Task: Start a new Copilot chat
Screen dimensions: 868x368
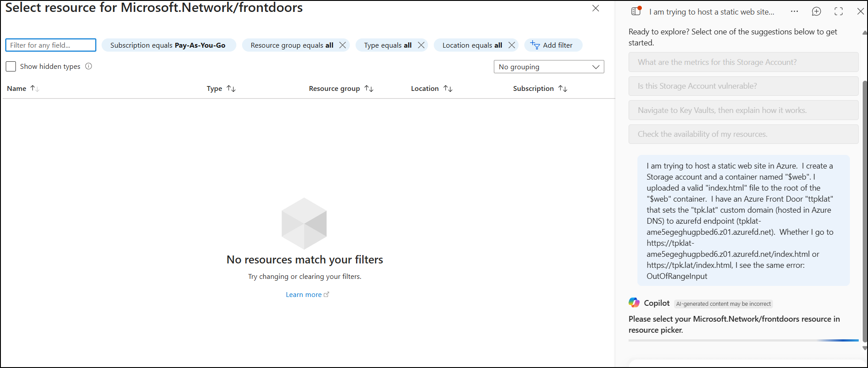Action: pyautogui.click(x=816, y=11)
